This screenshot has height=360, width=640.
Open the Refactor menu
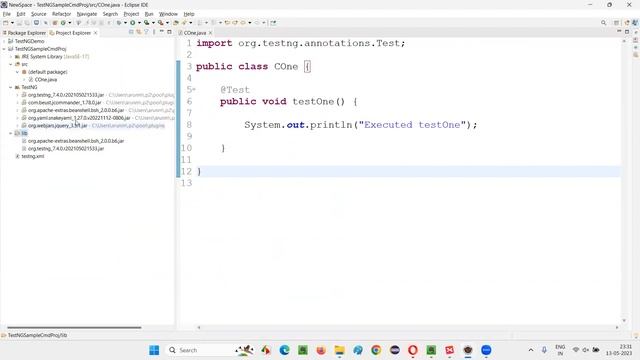62,14
